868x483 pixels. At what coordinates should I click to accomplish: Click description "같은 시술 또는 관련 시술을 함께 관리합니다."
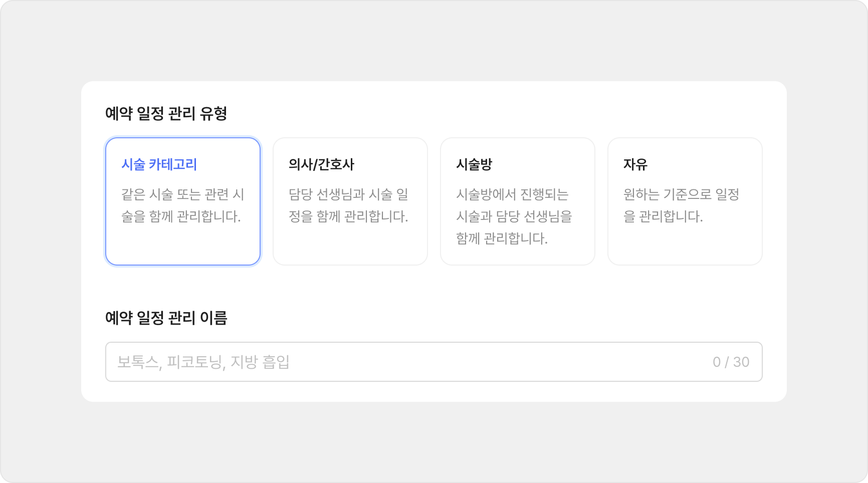click(182, 205)
